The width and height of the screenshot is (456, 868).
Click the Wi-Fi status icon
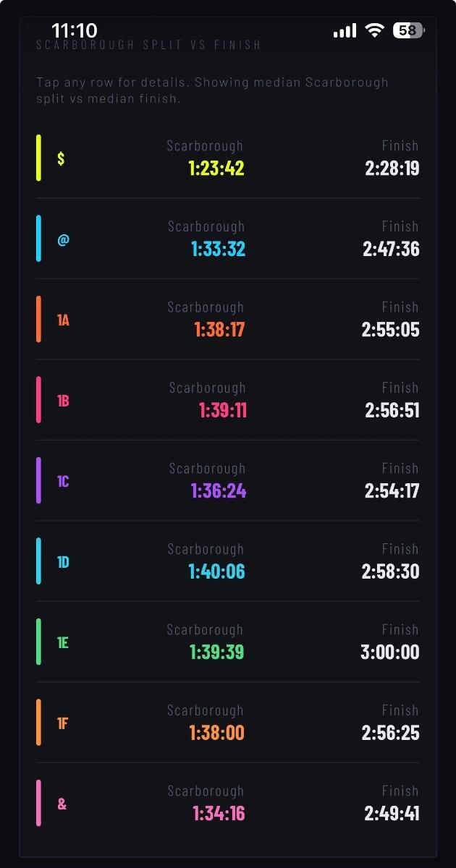point(374,30)
